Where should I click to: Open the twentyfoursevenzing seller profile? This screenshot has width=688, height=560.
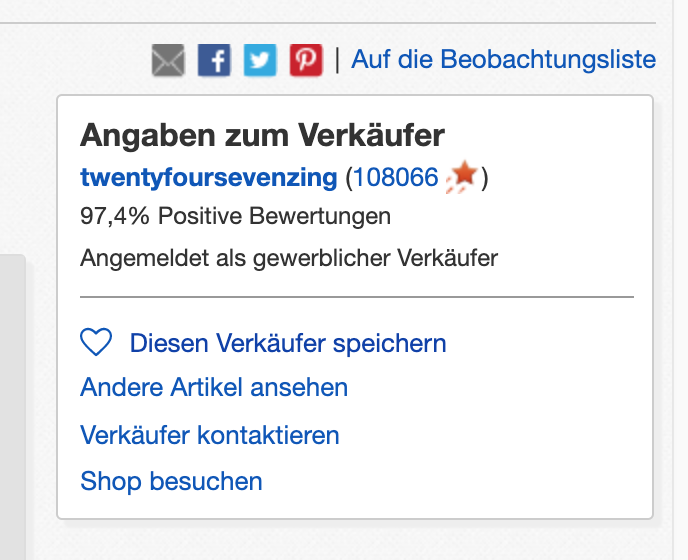[209, 178]
